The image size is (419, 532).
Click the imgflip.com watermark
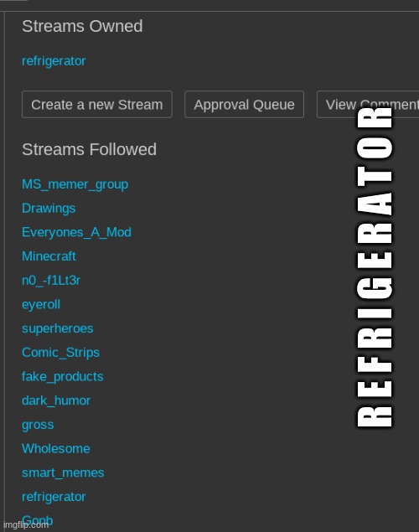coord(26,525)
